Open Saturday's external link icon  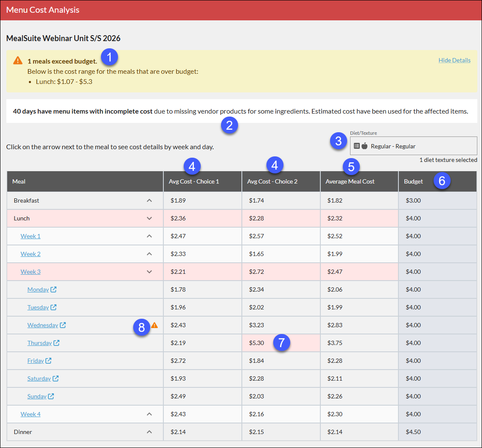(56, 378)
